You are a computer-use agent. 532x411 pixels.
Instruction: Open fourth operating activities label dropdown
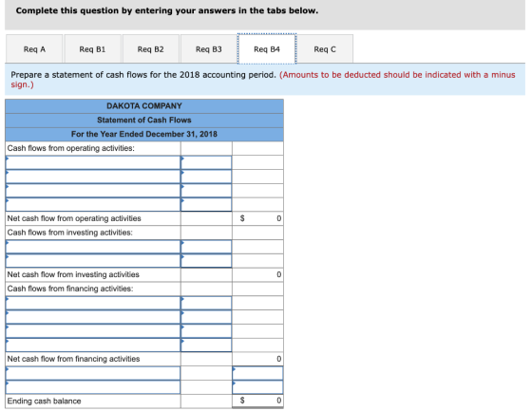93,204
